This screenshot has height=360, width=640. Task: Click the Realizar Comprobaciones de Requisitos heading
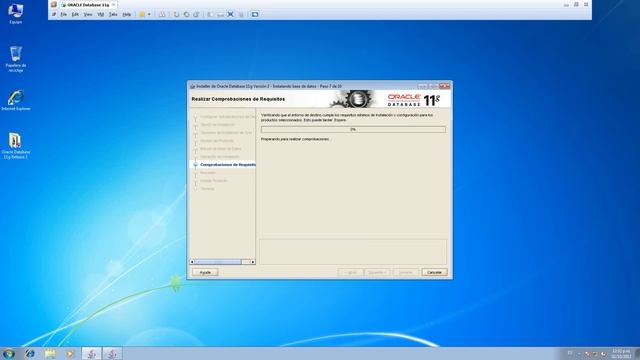238,99
